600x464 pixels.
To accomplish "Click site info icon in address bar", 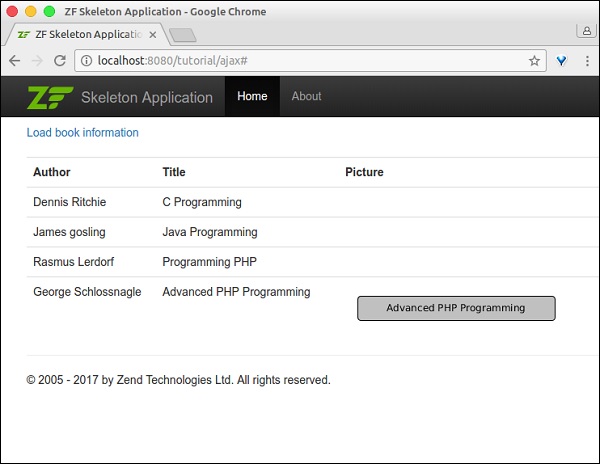I will pyautogui.click(x=86, y=61).
